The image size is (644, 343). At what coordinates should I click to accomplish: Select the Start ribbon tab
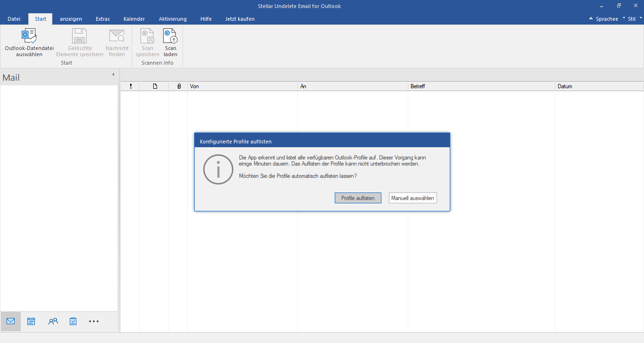click(x=41, y=19)
